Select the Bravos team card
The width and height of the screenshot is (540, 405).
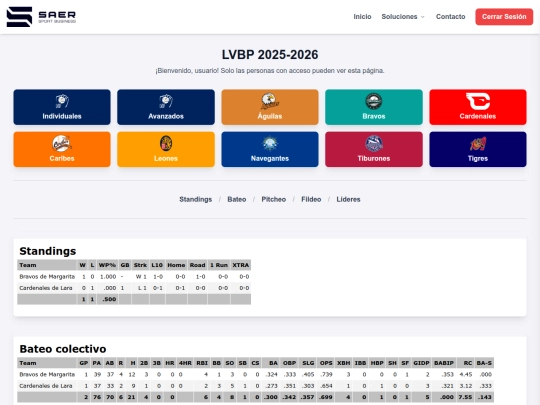click(374, 107)
